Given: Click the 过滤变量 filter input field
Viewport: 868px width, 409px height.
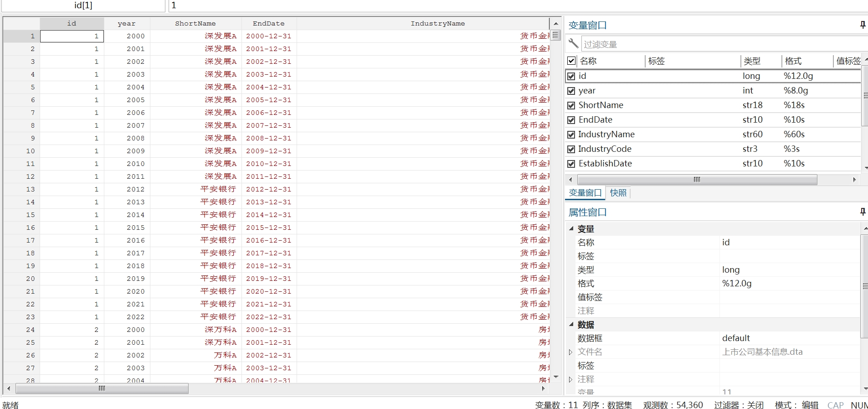Looking at the screenshot, I should (724, 44).
